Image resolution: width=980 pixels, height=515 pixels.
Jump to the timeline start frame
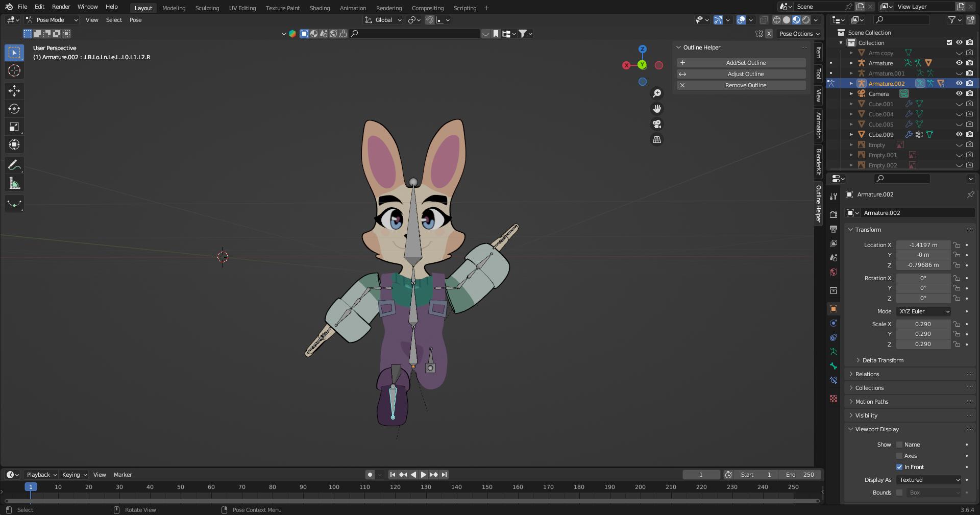coord(393,475)
